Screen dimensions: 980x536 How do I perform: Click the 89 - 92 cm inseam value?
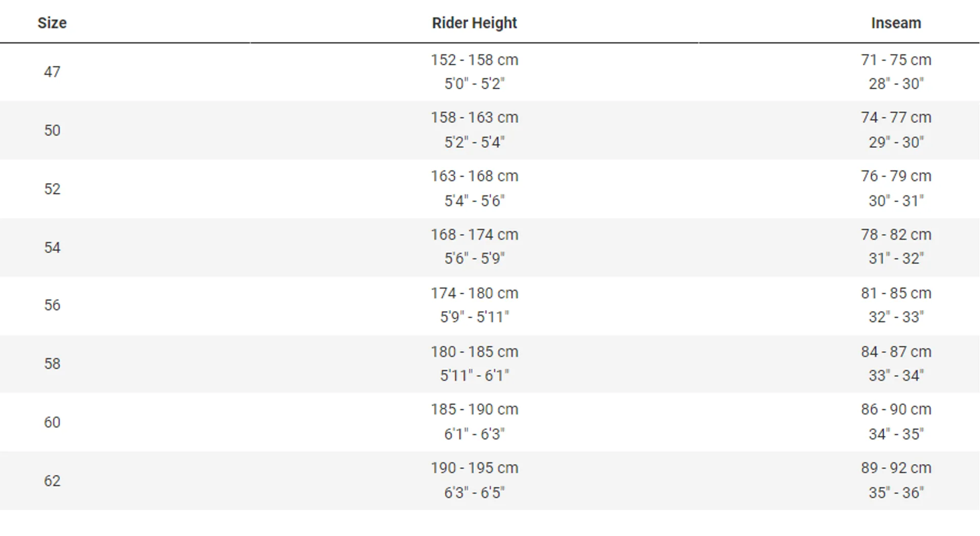896,469
